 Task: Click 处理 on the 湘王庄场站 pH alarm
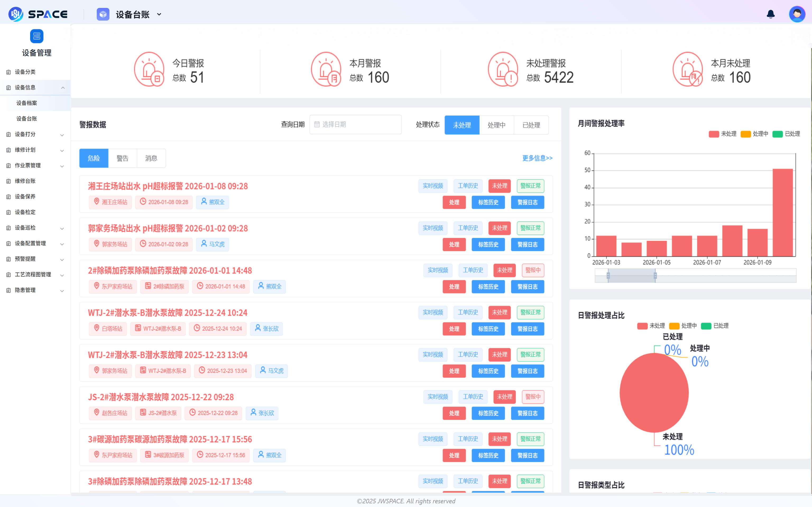pyautogui.click(x=454, y=202)
